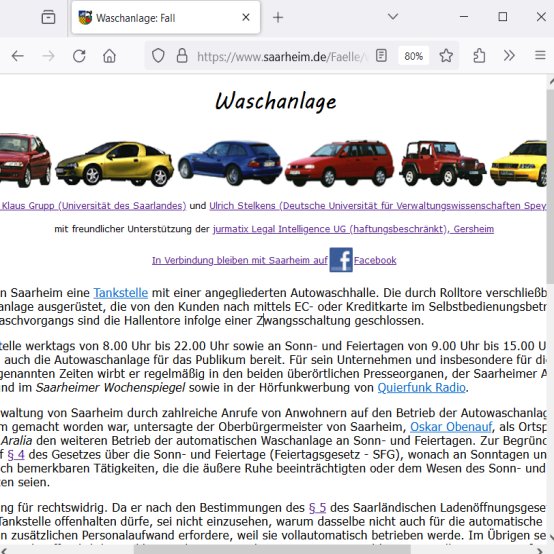
Task: Bookmark this page with the star
Action: [x=446, y=55]
